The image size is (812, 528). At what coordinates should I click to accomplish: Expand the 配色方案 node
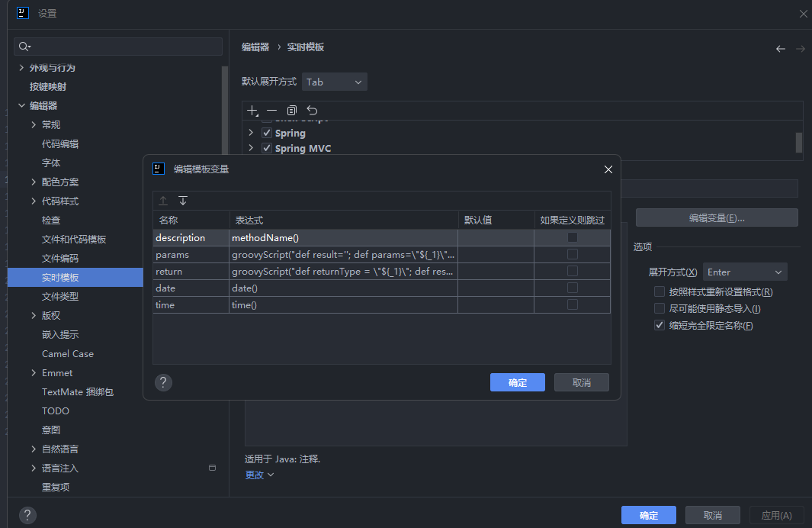coord(34,182)
